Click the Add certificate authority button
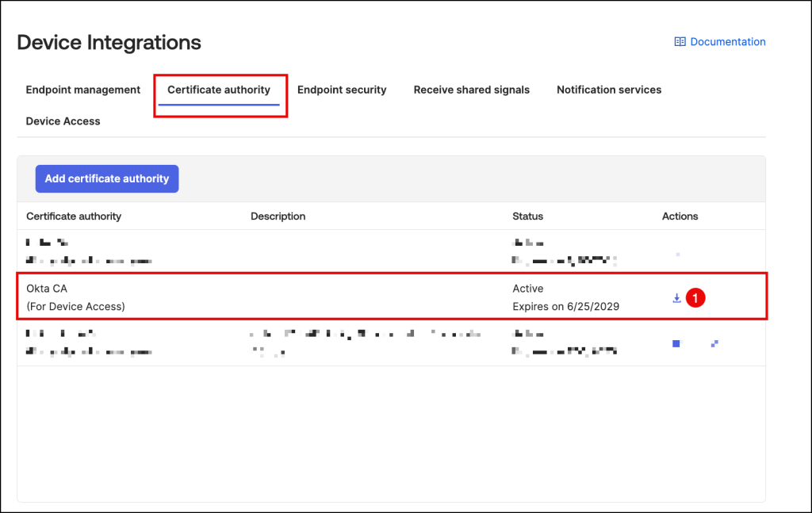The height and width of the screenshot is (513, 812). tap(107, 178)
